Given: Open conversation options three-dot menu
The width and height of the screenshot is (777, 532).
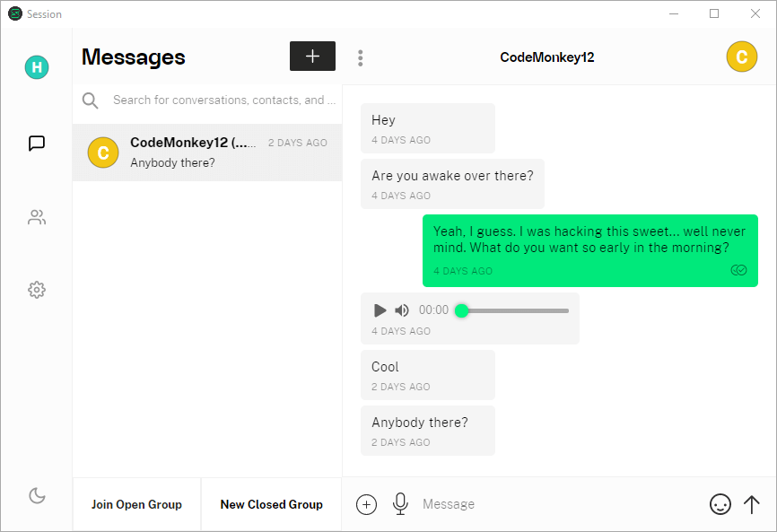Looking at the screenshot, I should point(361,58).
